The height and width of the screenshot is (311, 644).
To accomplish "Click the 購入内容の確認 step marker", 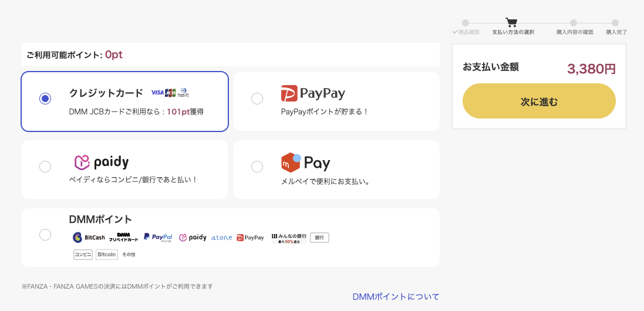I will pos(574,23).
